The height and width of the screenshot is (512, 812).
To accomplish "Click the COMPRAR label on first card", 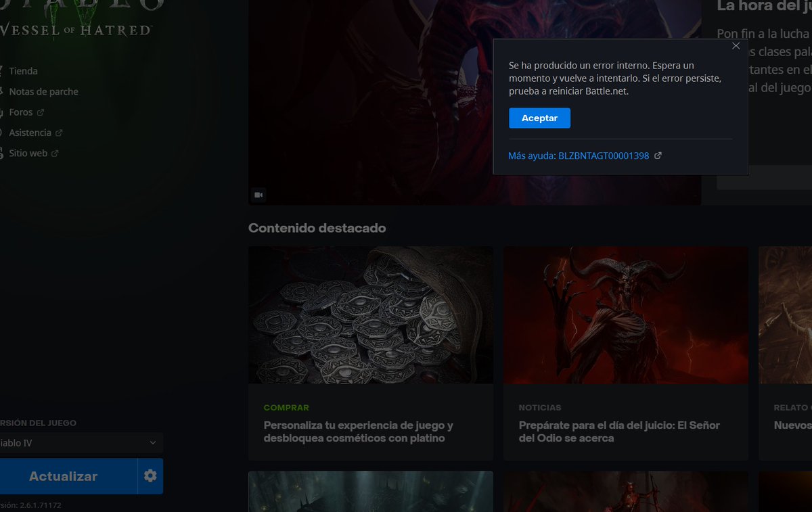I will click(x=286, y=408).
